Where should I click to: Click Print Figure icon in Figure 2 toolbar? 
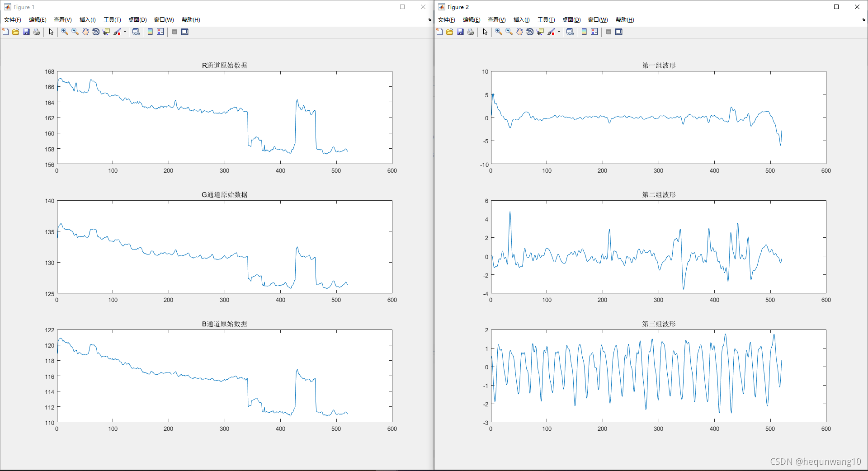point(471,32)
